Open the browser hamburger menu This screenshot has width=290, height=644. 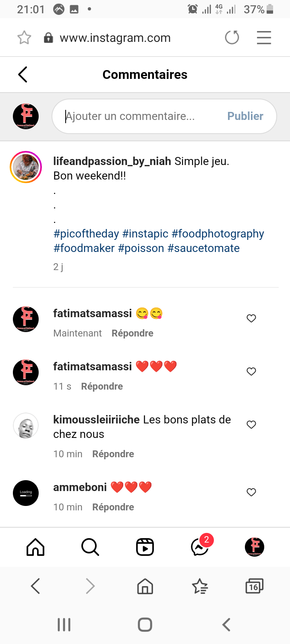(264, 38)
